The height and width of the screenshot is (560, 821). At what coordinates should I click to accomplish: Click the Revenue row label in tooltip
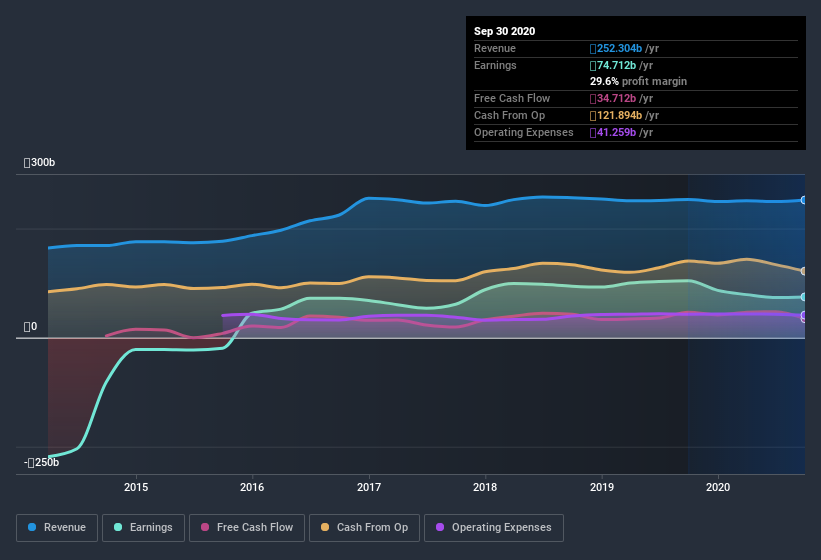pyautogui.click(x=495, y=49)
